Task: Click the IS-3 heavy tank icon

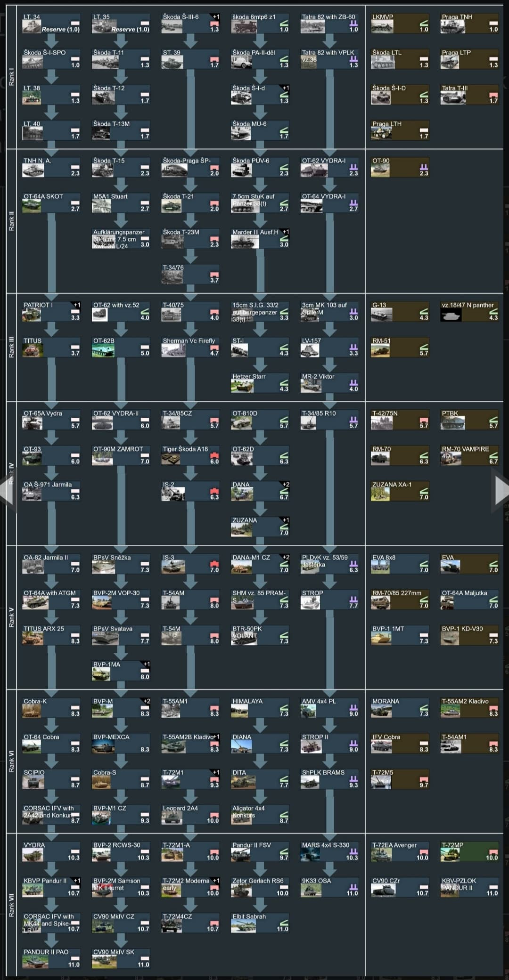Action: coord(172,567)
